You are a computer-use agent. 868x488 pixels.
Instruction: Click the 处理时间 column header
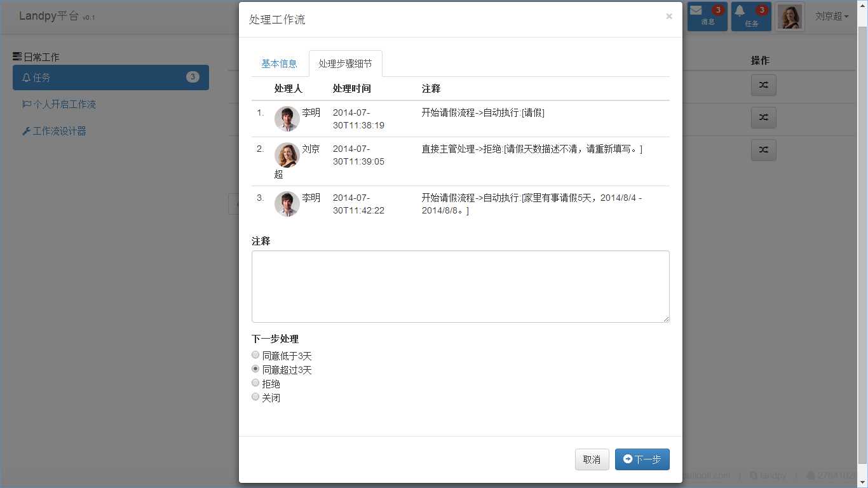(x=352, y=88)
